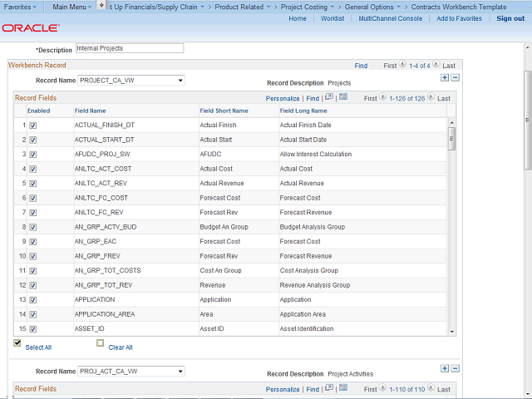
Task: Click the 'Allow Interest Calculation' long name cell
Action: 316,154
